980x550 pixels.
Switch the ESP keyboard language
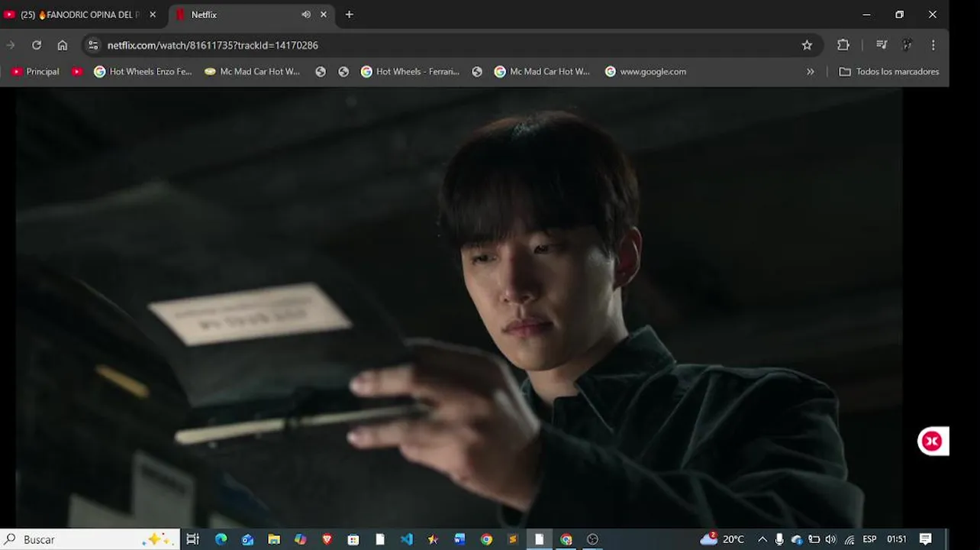pos(869,539)
